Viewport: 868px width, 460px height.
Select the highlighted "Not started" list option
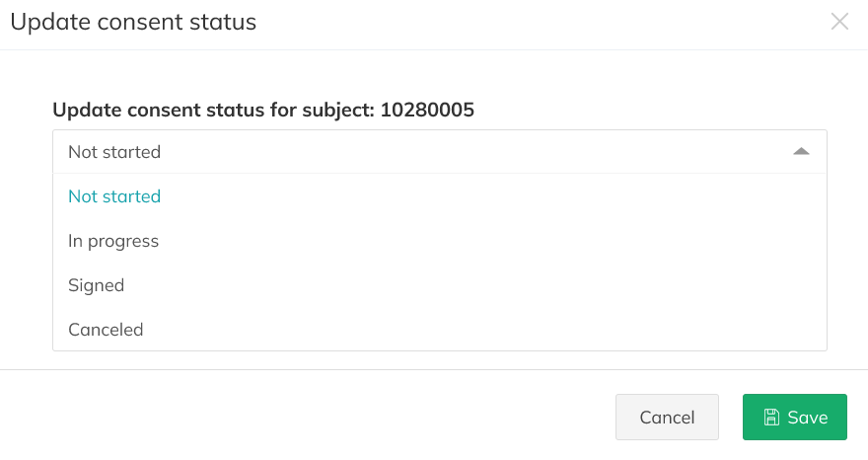pos(114,196)
